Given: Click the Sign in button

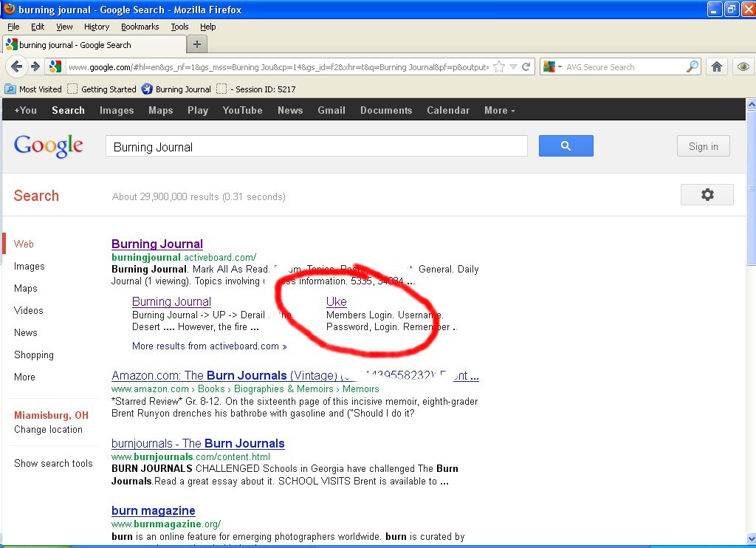Looking at the screenshot, I should (703, 146).
